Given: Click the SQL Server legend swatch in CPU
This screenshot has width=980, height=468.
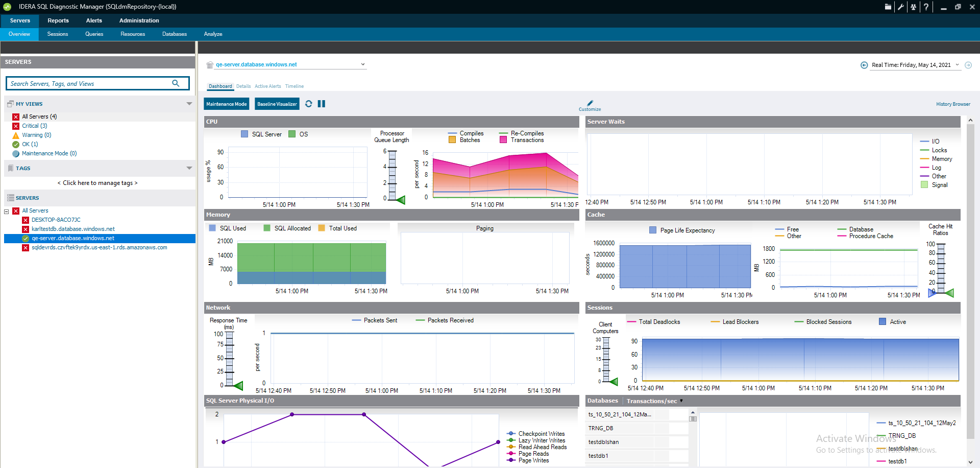Looking at the screenshot, I should pos(244,134).
